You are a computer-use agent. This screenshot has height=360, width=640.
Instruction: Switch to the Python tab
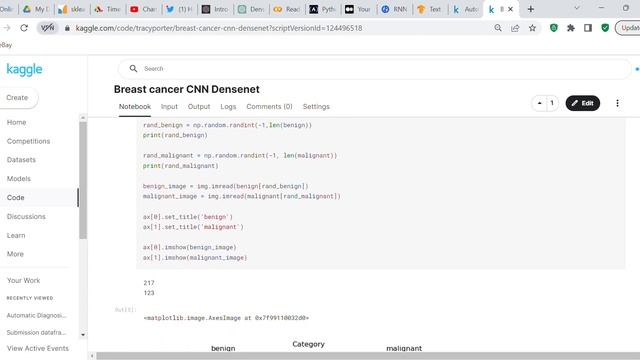click(322, 9)
